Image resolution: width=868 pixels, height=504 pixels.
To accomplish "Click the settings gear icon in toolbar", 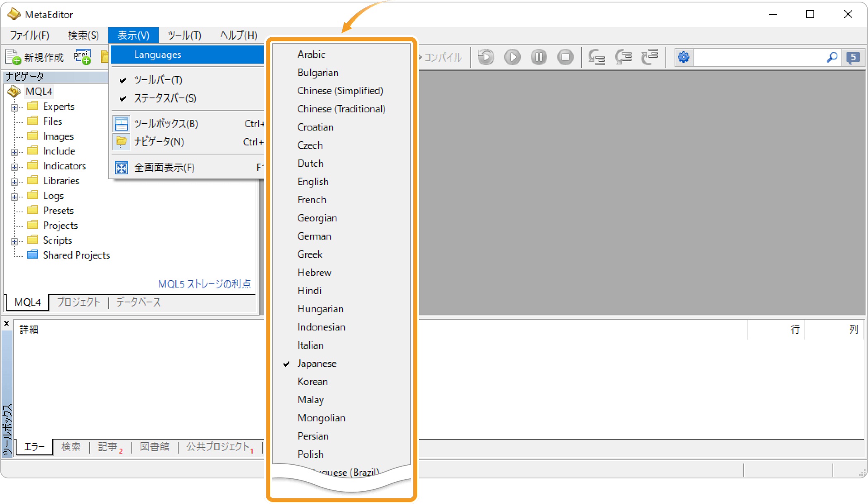I will click(684, 57).
